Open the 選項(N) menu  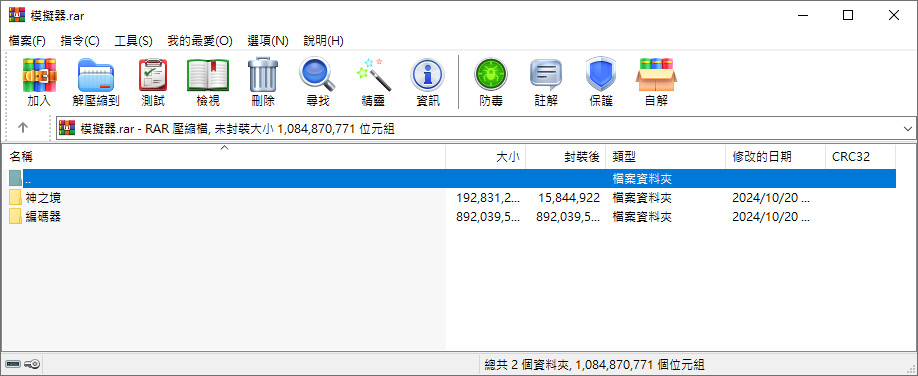point(268,41)
